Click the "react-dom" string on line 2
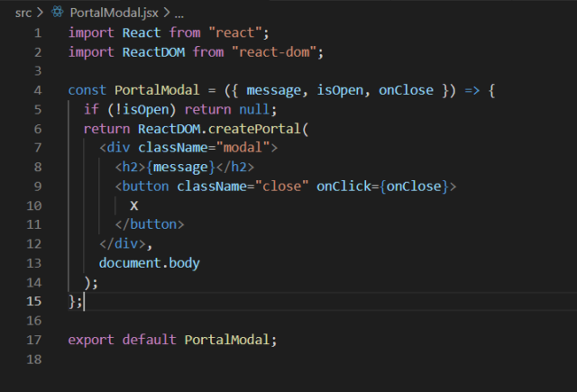This screenshot has width=577, height=392. (274, 52)
